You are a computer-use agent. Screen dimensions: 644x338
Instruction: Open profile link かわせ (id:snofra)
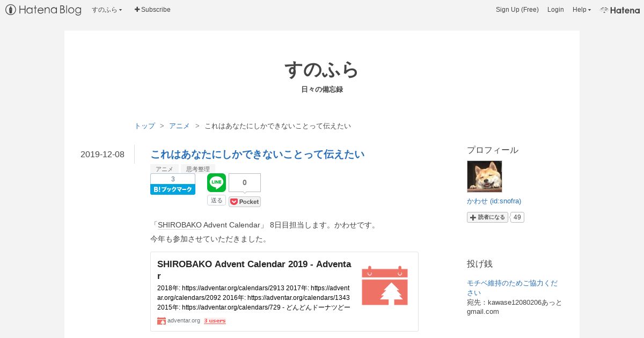coord(494,201)
